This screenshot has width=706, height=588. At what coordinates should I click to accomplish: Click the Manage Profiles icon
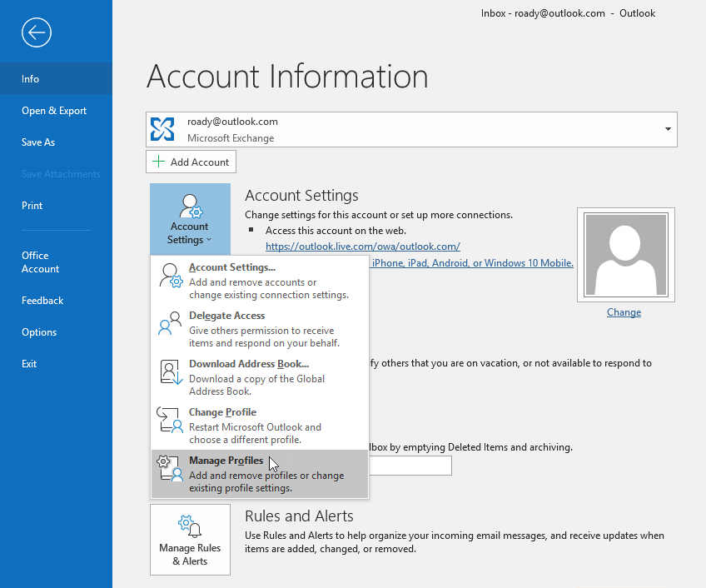169,468
